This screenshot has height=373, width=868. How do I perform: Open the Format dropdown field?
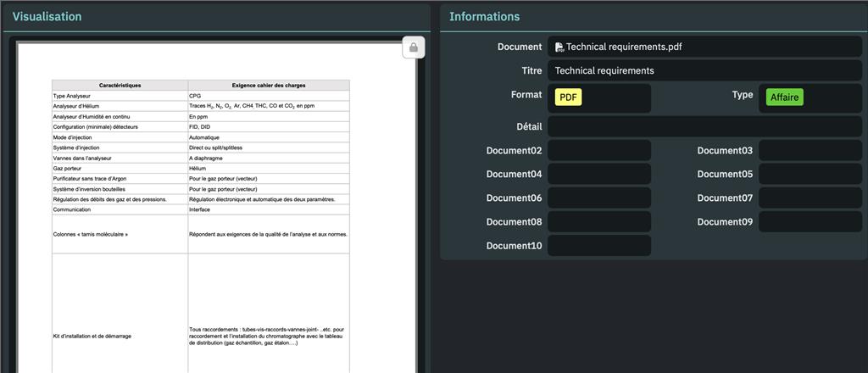[x=619, y=97]
